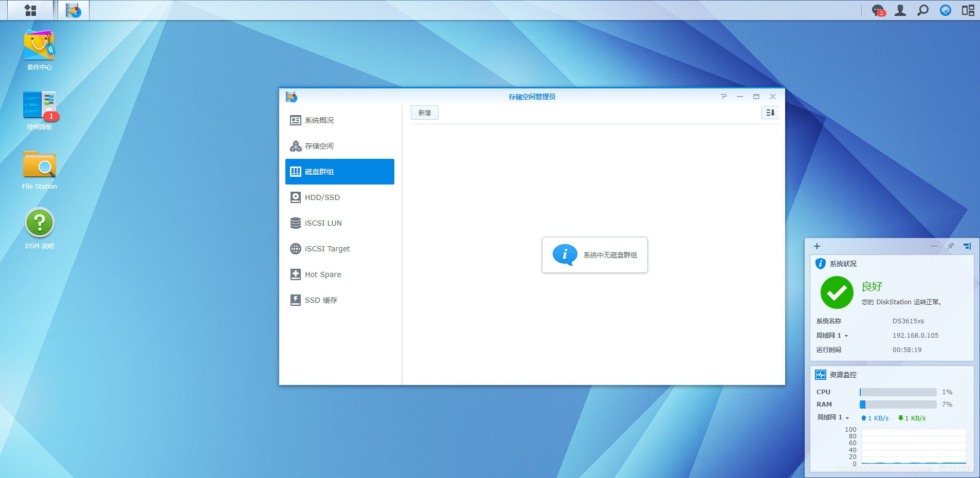The width and height of the screenshot is (980, 478).
Task: Open DSM Help desktop icon
Action: coord(39,224)
